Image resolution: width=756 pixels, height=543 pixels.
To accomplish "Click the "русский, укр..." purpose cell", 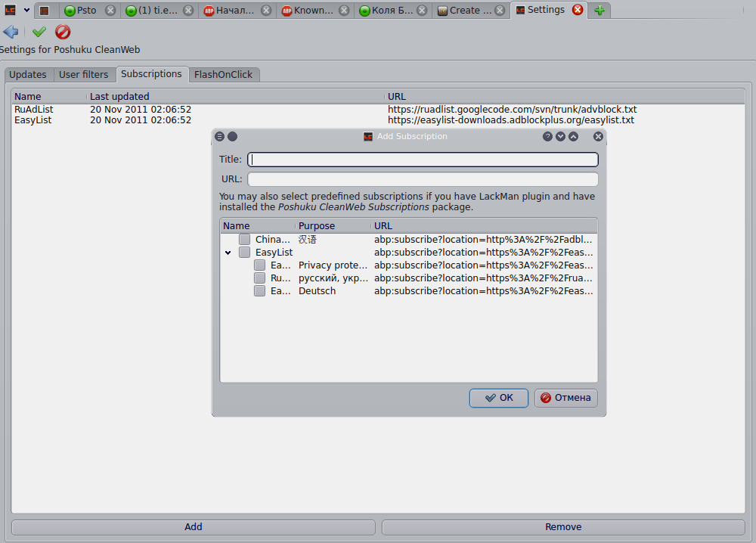I will click(x=333, y=278).
